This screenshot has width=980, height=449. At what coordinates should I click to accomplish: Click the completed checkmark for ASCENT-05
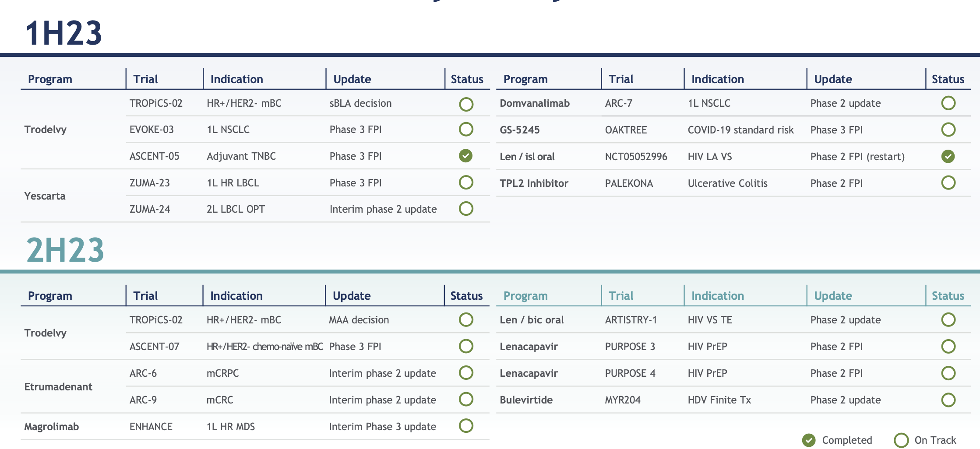(465, 156)
